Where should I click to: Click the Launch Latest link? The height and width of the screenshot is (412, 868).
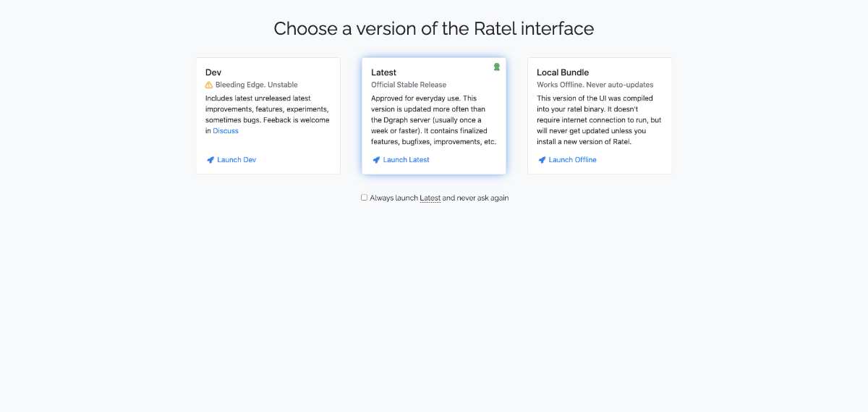406,160
